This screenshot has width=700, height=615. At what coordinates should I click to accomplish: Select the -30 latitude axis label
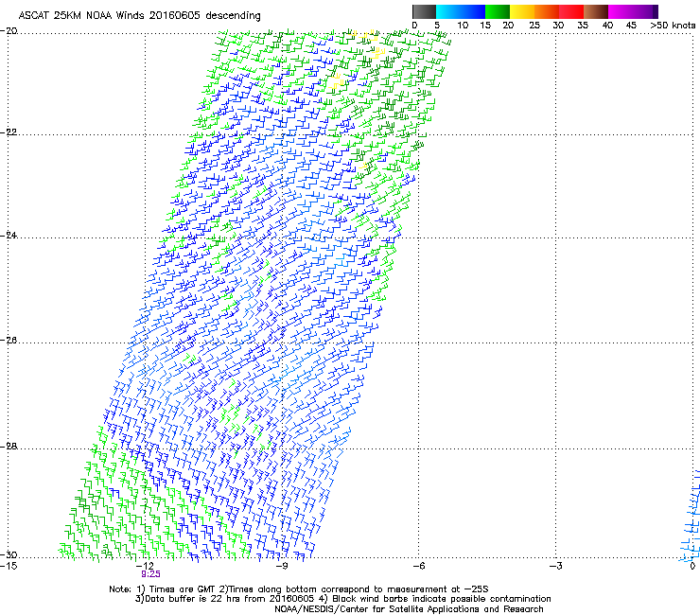tap(9, 554)
